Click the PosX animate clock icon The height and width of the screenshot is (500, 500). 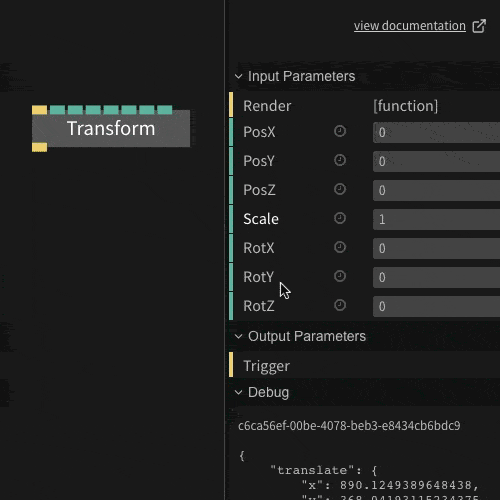[340, 131]
